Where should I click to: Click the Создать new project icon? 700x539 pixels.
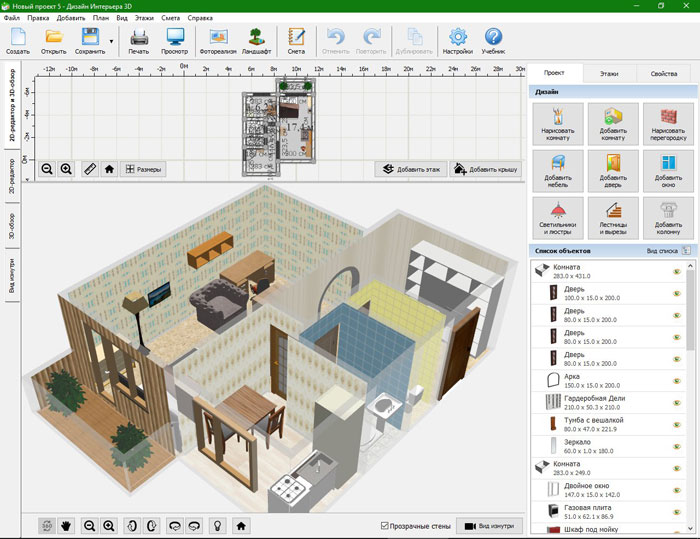[18, 41]
